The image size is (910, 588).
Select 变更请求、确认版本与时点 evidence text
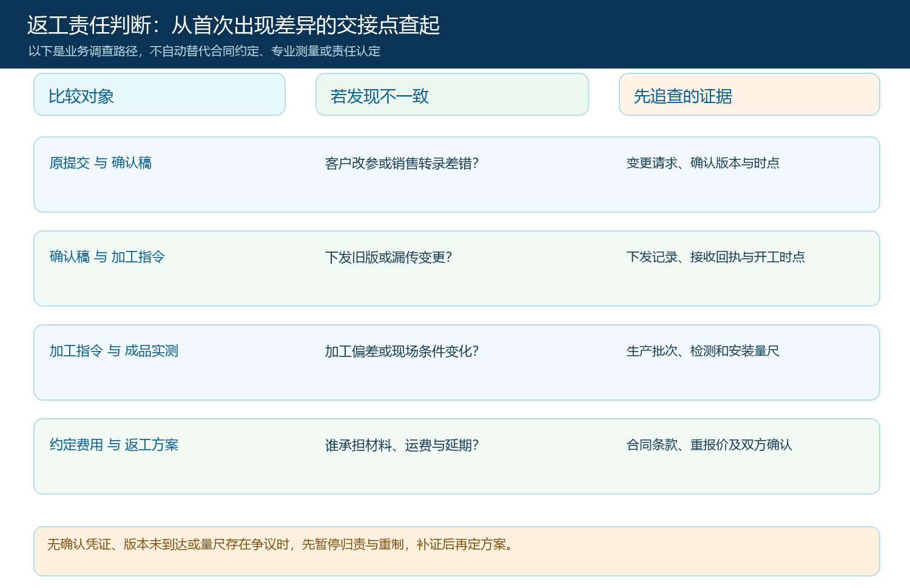[x=703, y=163]
